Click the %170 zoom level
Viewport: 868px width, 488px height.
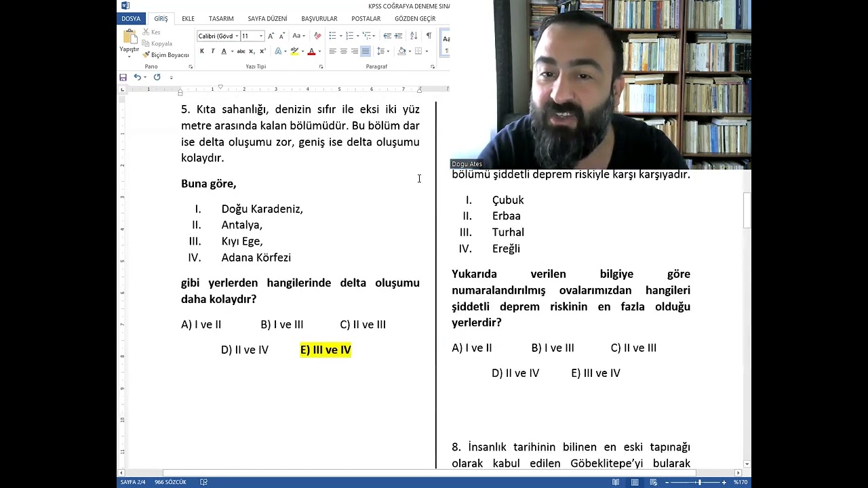740,482
